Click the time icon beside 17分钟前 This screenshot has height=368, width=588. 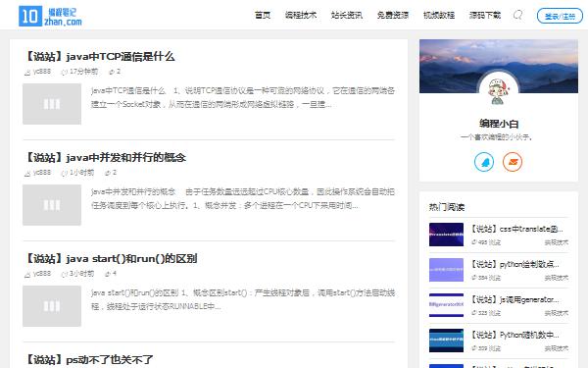64,72
